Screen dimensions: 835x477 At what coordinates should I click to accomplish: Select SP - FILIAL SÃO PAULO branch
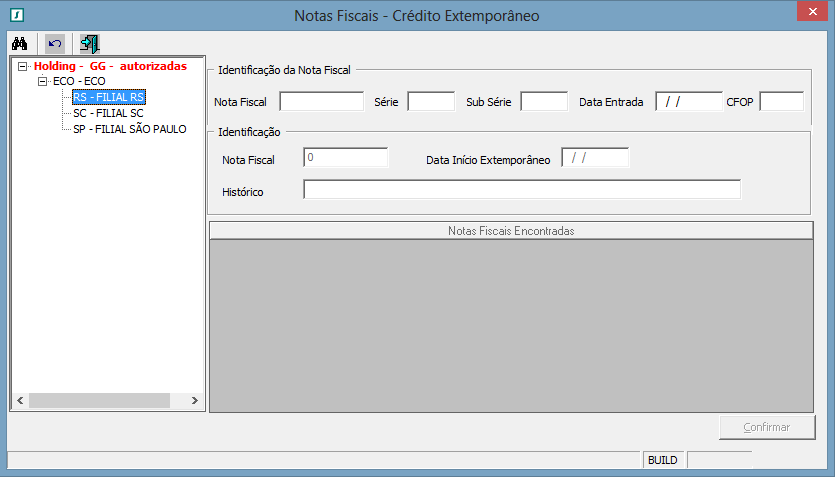(x=130, y=129)
